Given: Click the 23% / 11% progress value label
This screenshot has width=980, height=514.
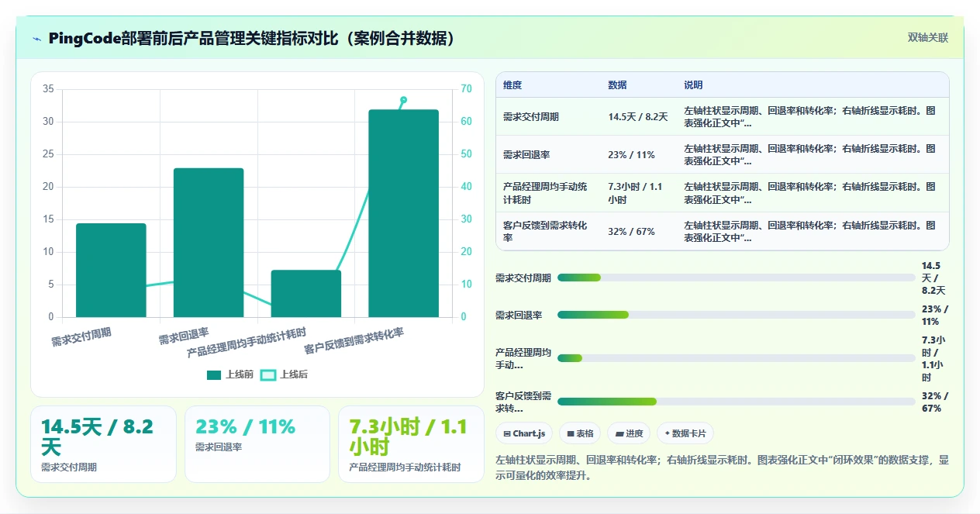Looking at the screenshot, I should 934,315.
